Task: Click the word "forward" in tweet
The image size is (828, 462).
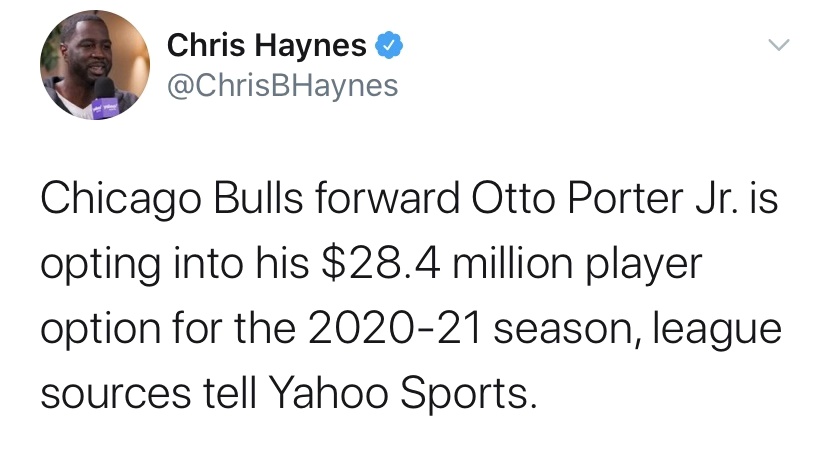Action: 388,199
